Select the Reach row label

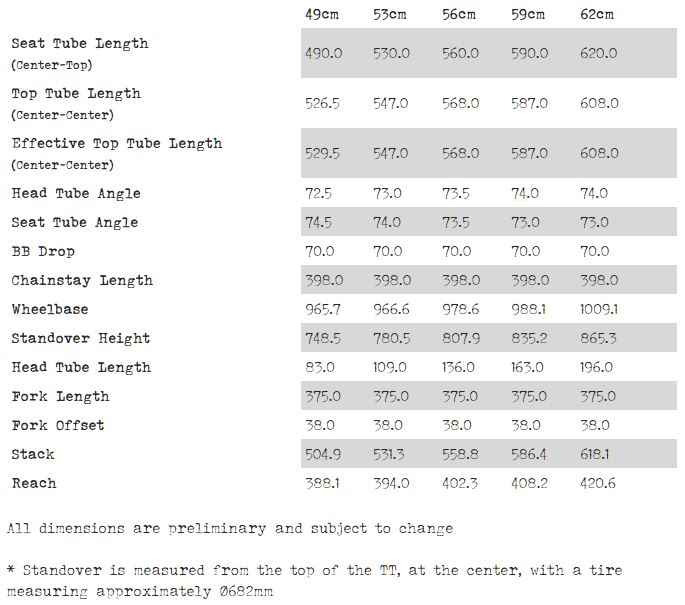(34, 483)
